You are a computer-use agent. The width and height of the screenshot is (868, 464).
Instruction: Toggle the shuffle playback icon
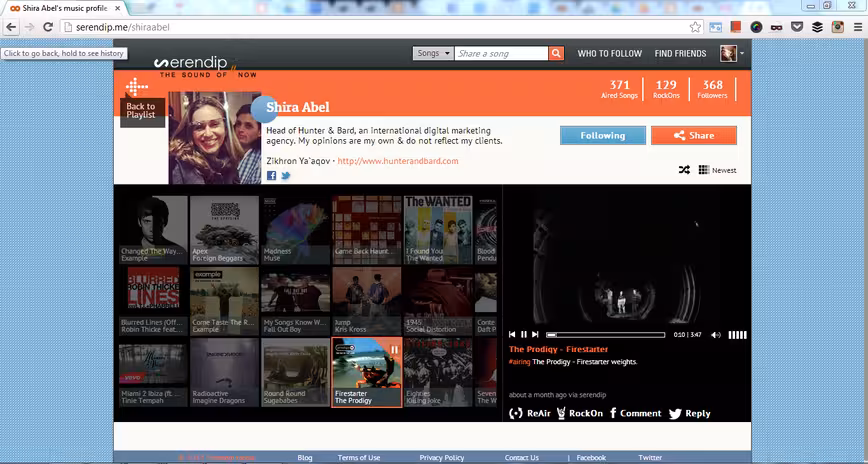[x=684, y=170]
